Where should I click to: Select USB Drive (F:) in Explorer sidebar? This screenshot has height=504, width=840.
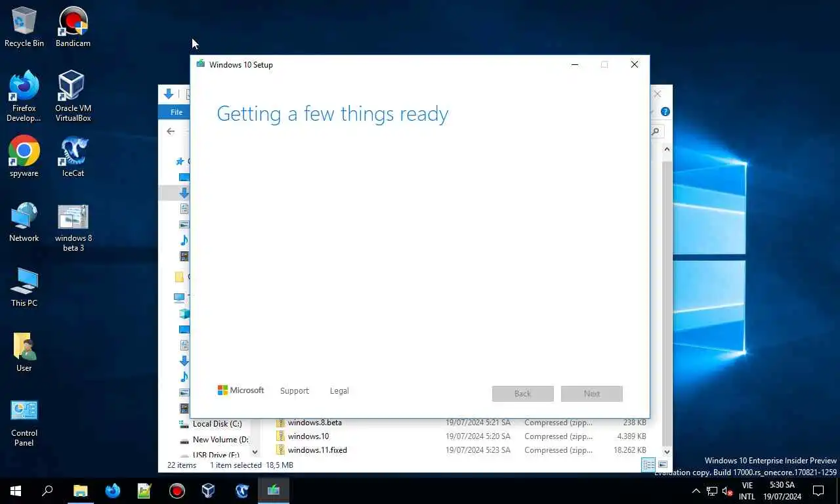pyautogui.click(x=211, y=455)
